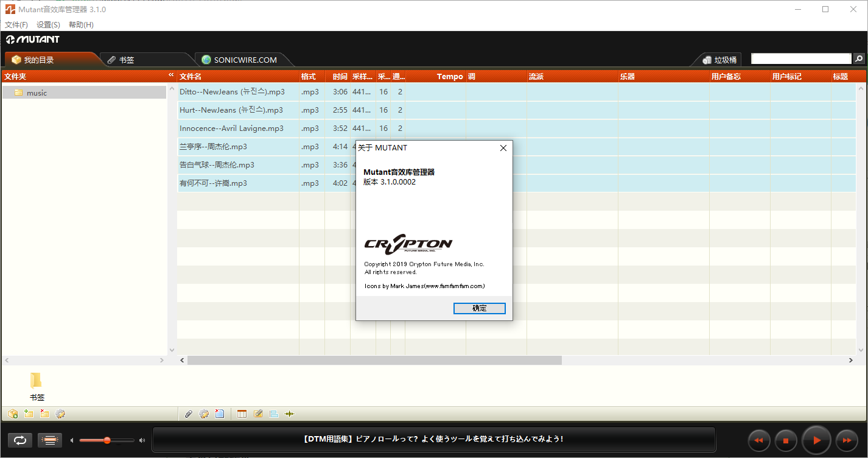Click the table columns icon in file toolbar
The image size is (868, 458).
(242, 414)
